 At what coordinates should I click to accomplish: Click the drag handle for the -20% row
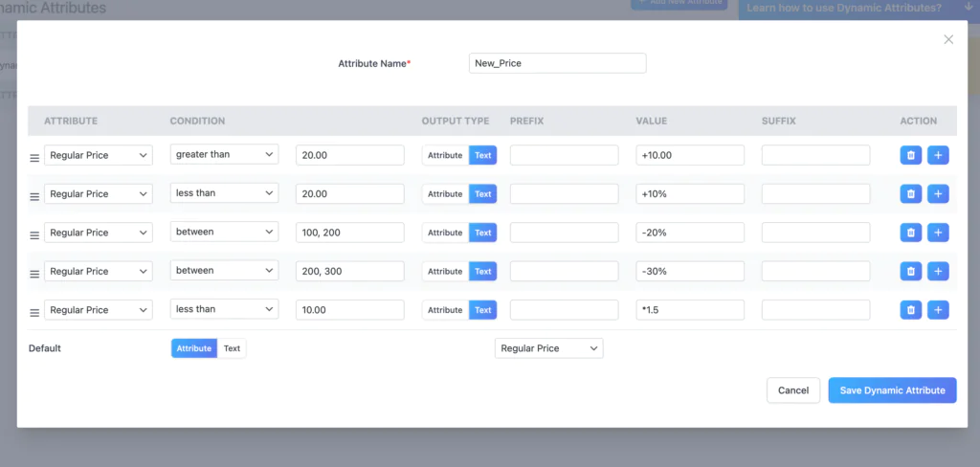pyautogui.click(x=34, y=234)
